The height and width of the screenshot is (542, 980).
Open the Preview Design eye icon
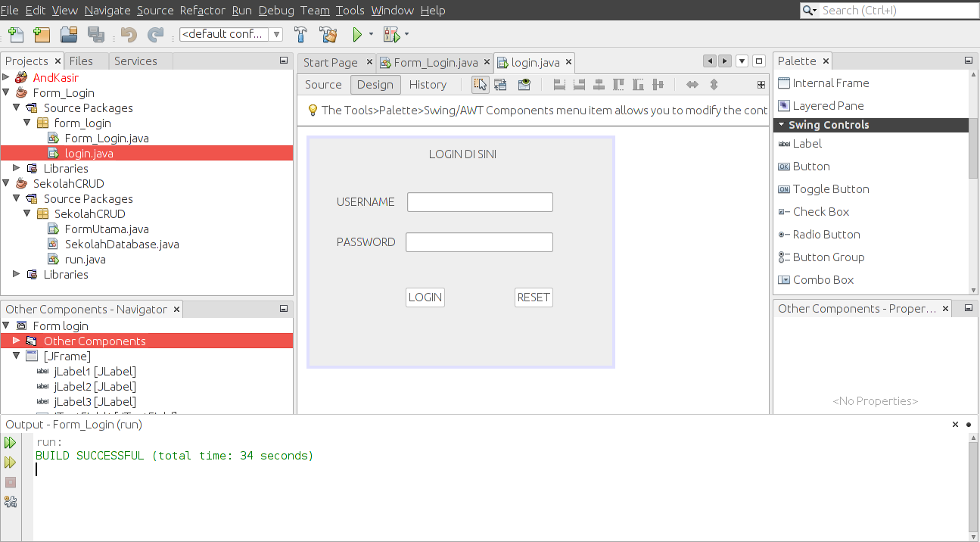[x=524, y=84]
